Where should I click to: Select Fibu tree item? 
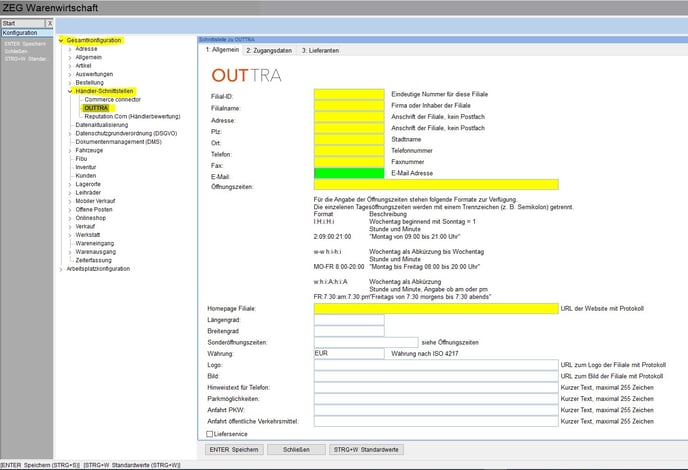coord(81,159)
